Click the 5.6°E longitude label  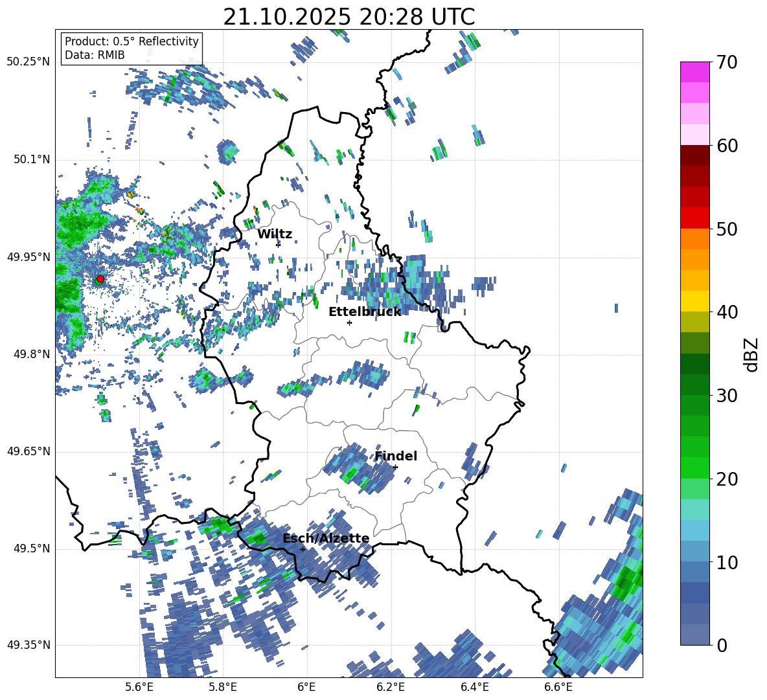[139, 687]
